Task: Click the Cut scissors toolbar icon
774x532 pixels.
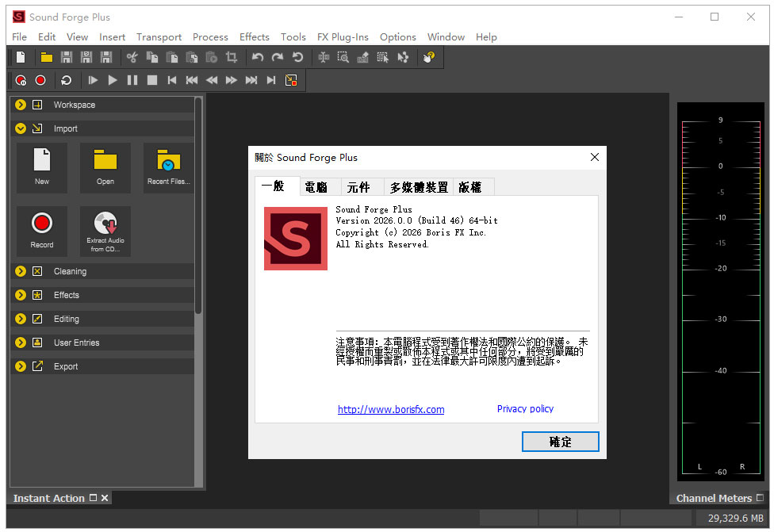Action: tap(132, 57)
